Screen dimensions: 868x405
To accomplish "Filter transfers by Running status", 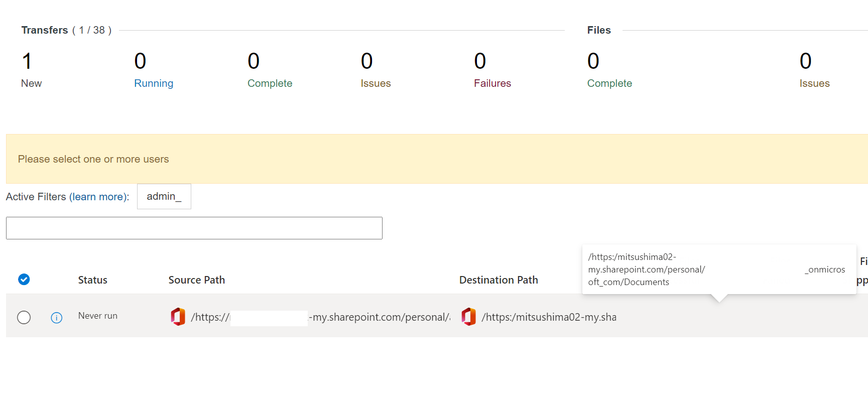I will 154,70.
